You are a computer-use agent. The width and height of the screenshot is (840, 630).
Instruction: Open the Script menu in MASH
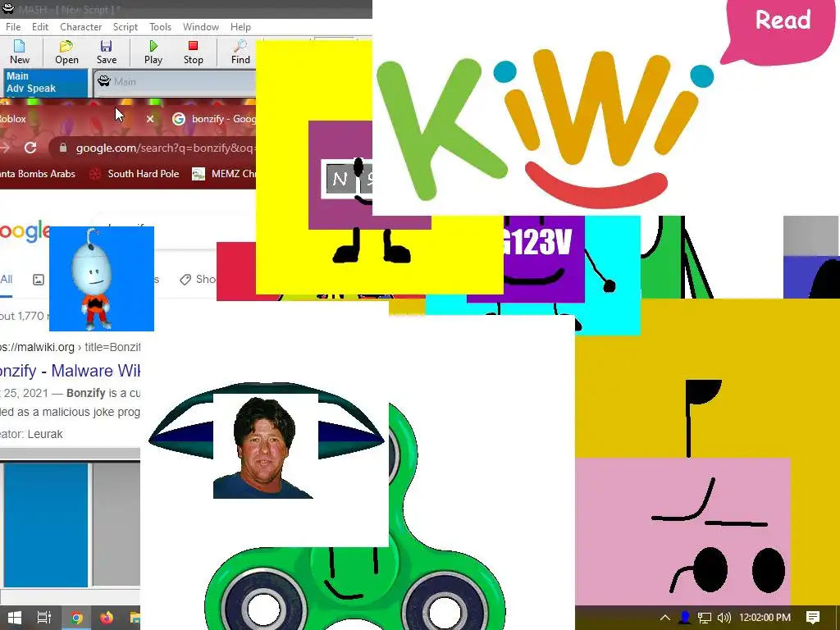point(126,27)
